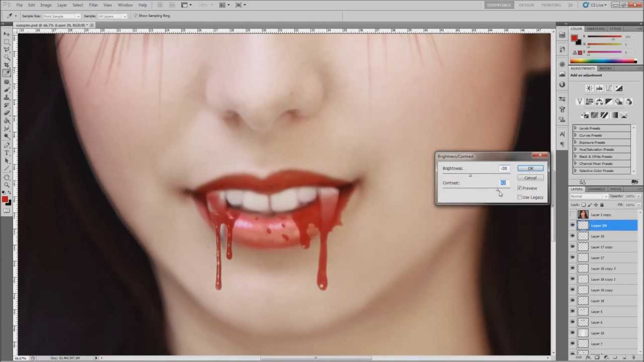Expand the Channel Mixer Presets list
The width and height of the screenshot is (644, 362).
point(575,163)
